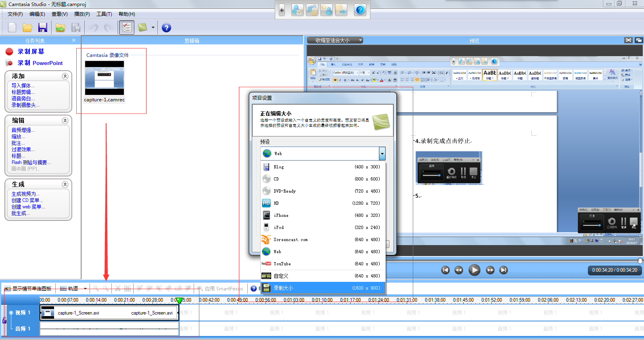Open 查看(V) menu

pyautogui.click(x=60, y=14)
